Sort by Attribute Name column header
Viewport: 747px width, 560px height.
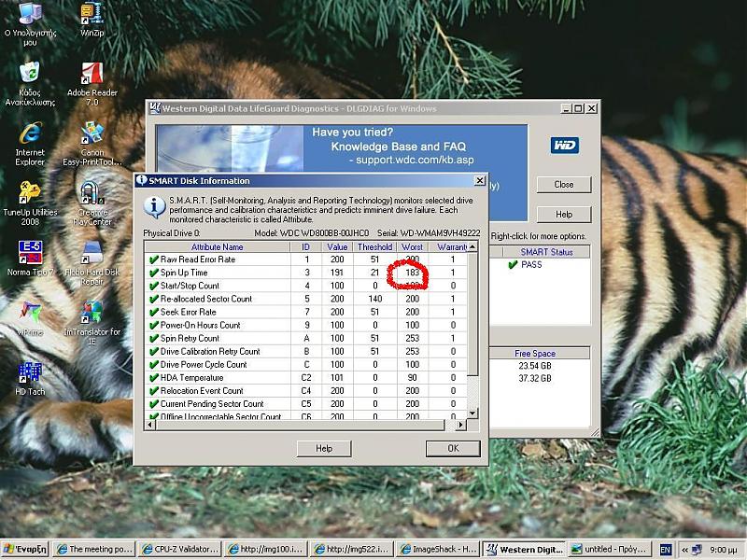[x=218, y=246]
